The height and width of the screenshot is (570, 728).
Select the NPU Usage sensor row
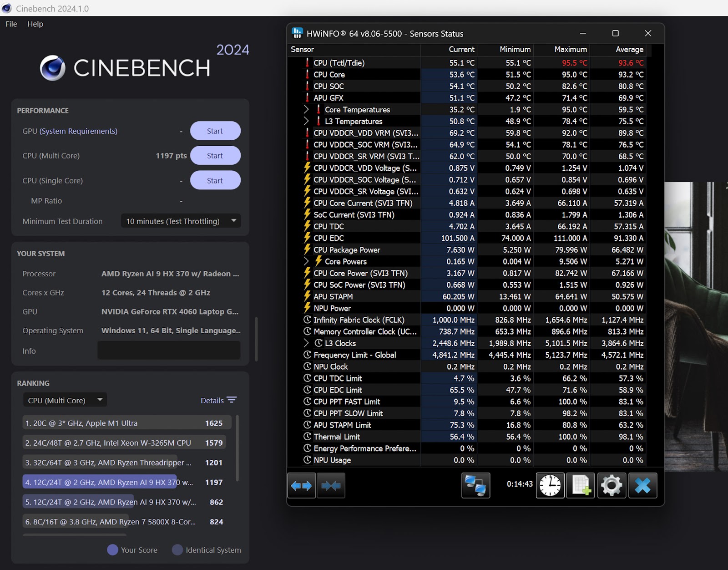[x=466, y=460]
